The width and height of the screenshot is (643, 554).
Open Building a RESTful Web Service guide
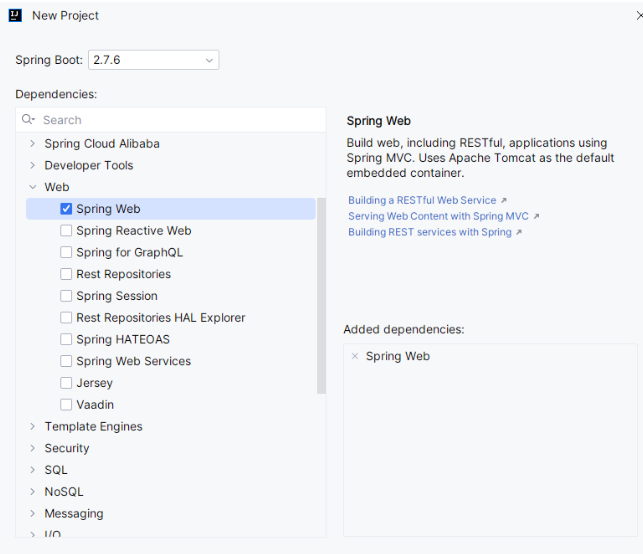click(422, 200)
